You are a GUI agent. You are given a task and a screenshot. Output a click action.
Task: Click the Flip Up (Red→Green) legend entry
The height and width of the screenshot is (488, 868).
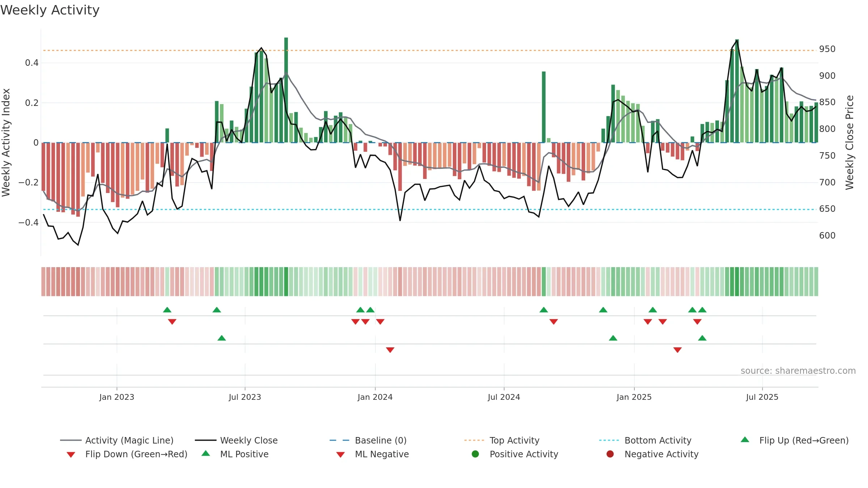point(795,440)
